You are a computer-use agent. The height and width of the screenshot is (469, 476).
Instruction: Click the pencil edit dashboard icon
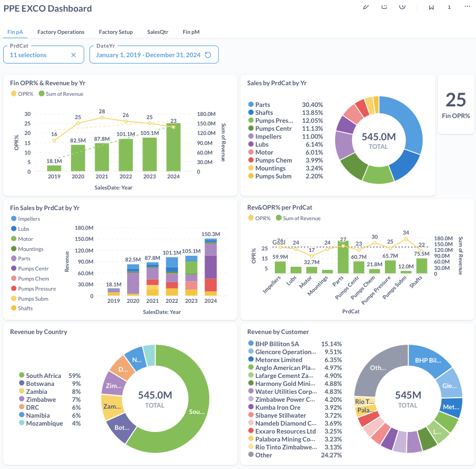pyautogui.click(x=365, y=7)
